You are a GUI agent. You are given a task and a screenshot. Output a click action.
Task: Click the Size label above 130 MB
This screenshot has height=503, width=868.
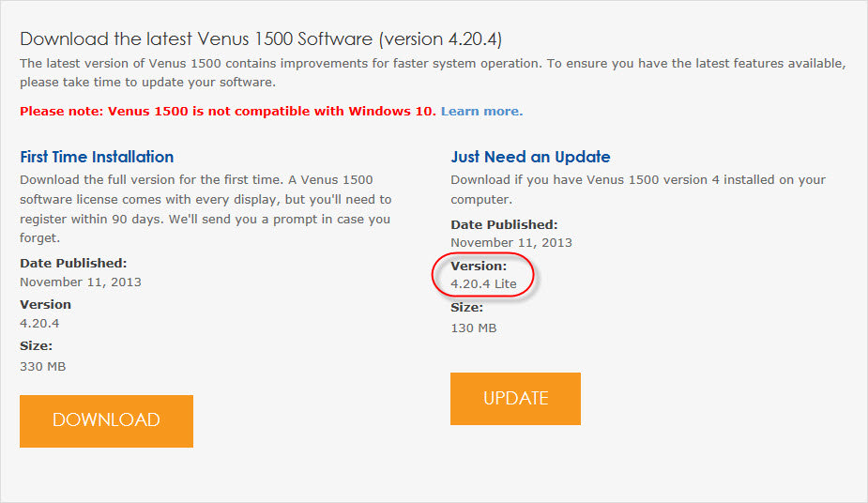click(x=467, y=308)
